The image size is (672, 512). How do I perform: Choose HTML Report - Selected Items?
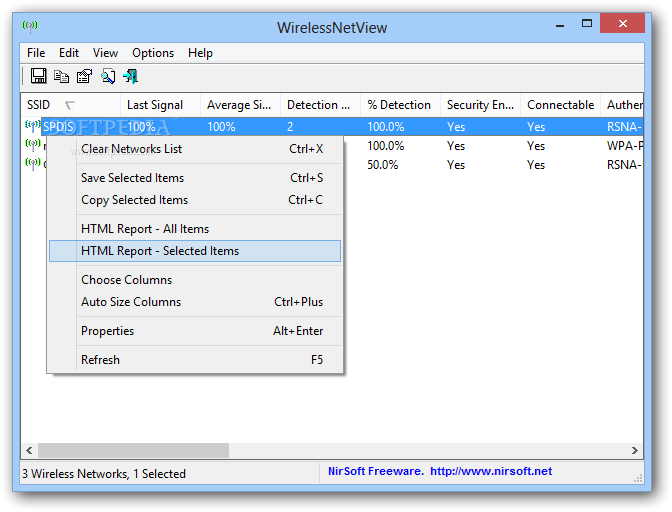195,251
